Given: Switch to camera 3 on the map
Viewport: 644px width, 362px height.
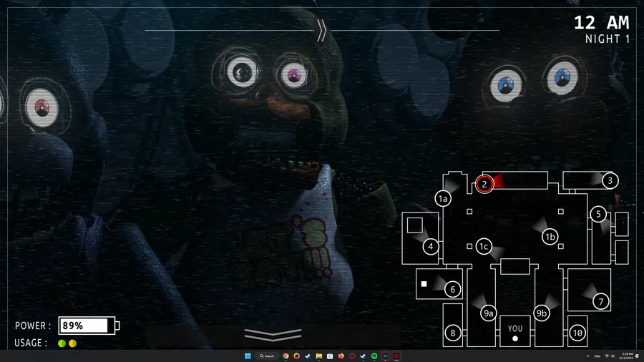Looking at the screenshot, I should pyautogui.click(x=610, y=180).
